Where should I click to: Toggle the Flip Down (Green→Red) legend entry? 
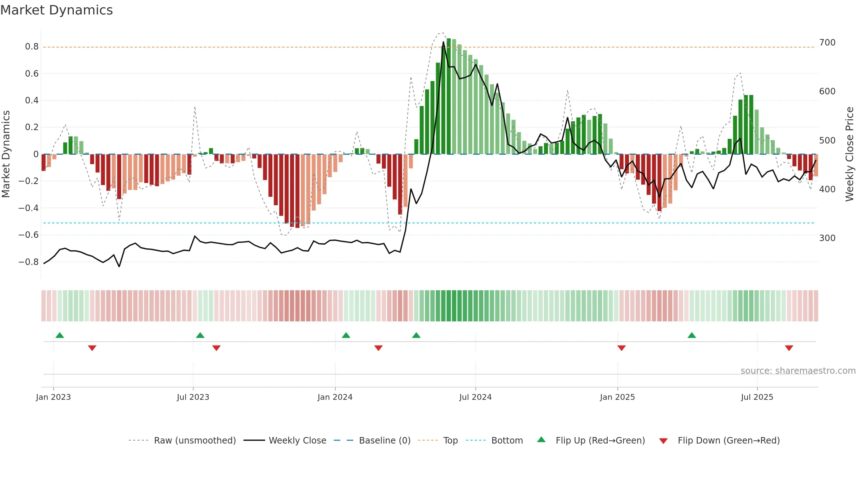pyautogui.click(x=719, y=441)
